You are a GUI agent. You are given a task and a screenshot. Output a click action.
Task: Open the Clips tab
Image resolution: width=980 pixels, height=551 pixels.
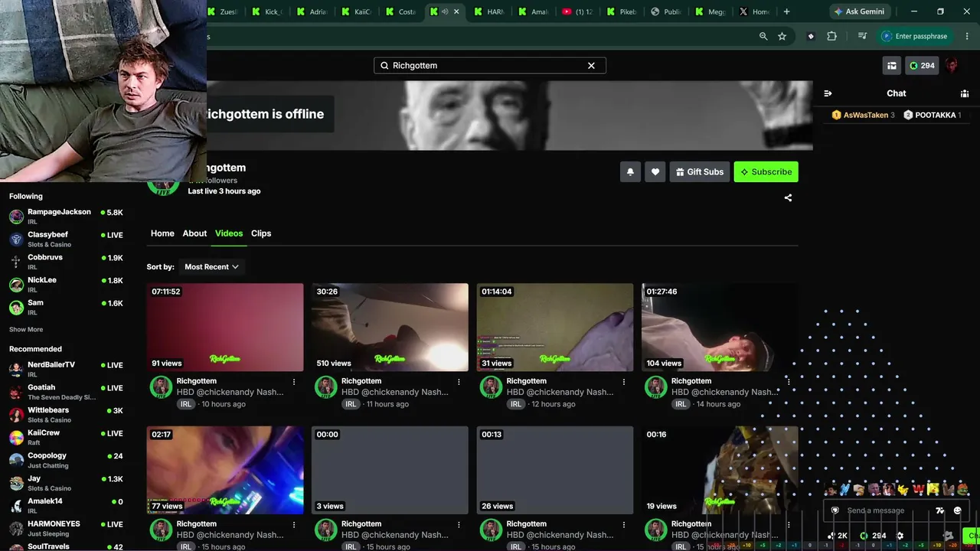(261, 233)
